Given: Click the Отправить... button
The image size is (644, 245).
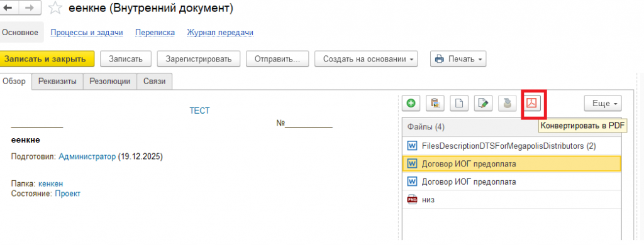Looking at the screenshot, I should (x=277, y=58).
